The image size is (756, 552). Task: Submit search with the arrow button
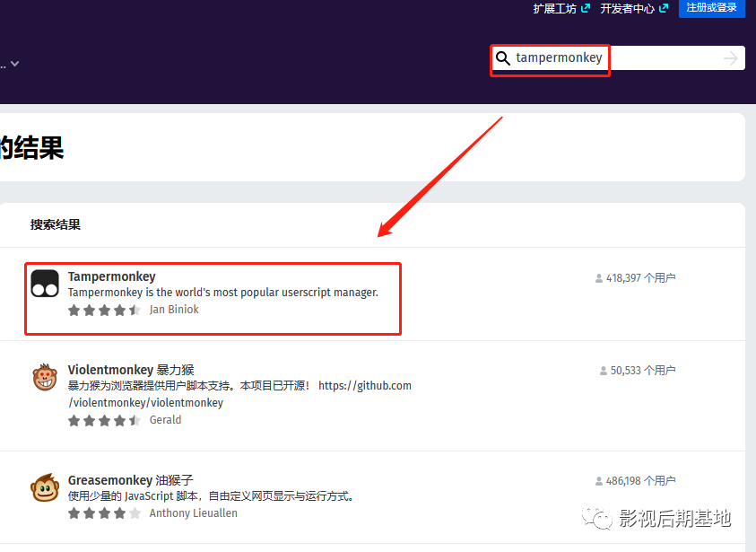[x=731, y=58]
